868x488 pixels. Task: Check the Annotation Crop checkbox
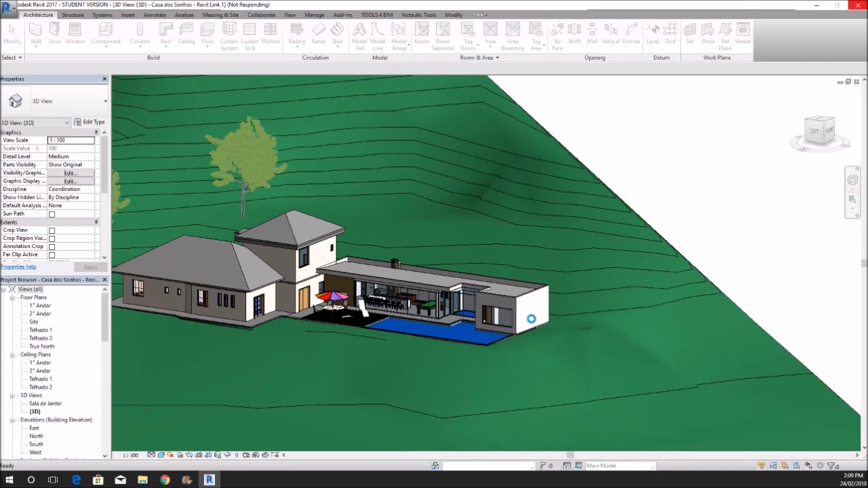click(52, 247)
